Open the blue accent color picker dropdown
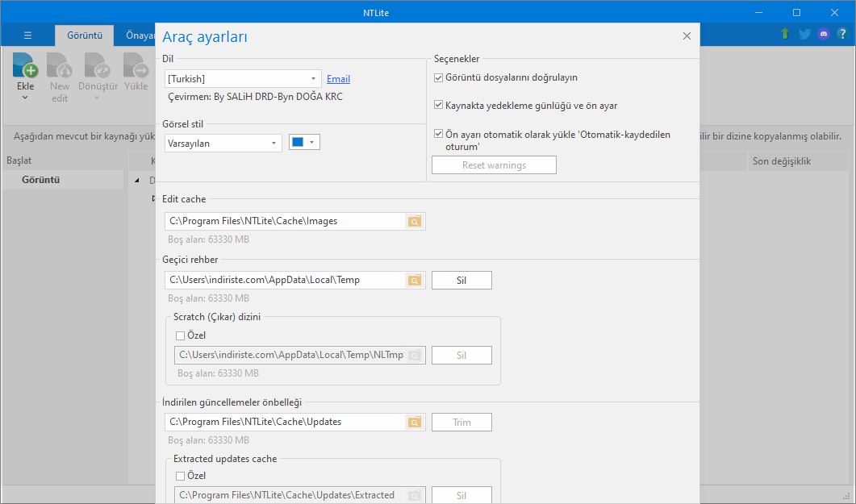 304,143
